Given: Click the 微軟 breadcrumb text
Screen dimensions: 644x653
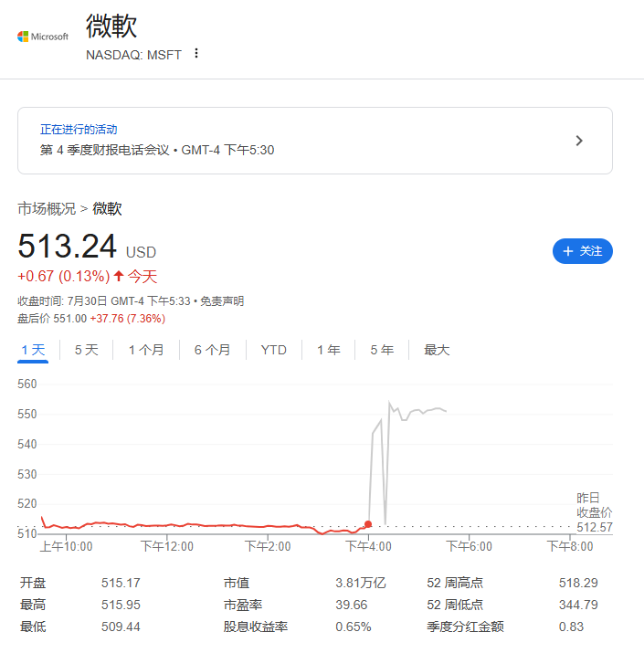Looking at the screenshot, I should [107, 208].
